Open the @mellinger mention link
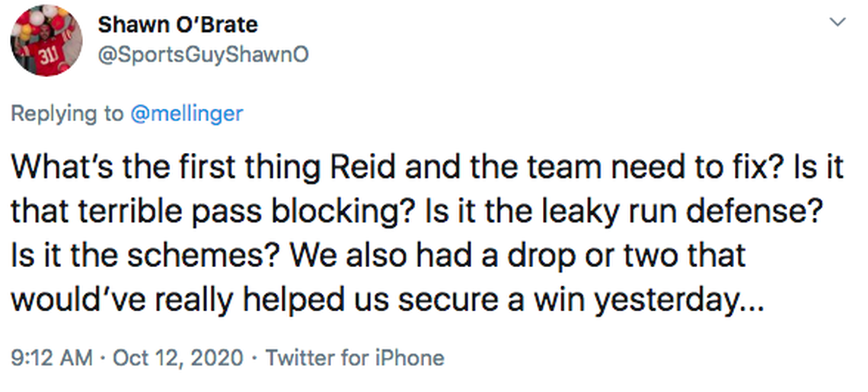868x392 pixels. pos(187,113)
